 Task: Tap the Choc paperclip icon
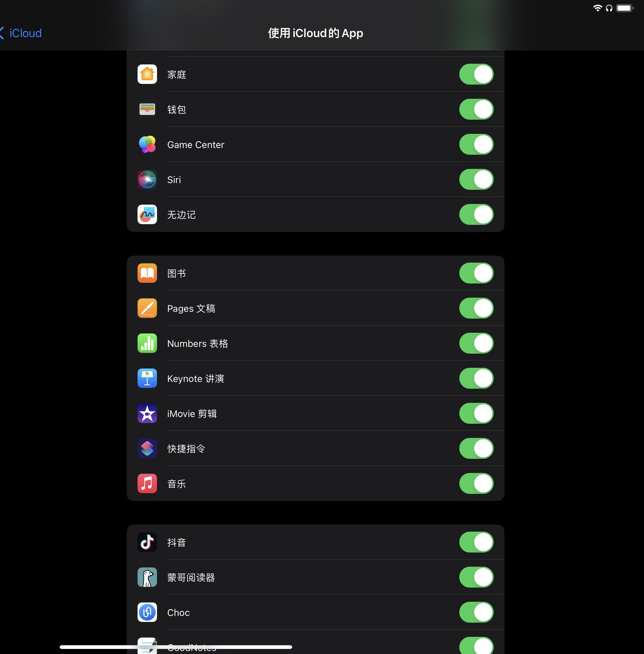[x=147, y=613]
